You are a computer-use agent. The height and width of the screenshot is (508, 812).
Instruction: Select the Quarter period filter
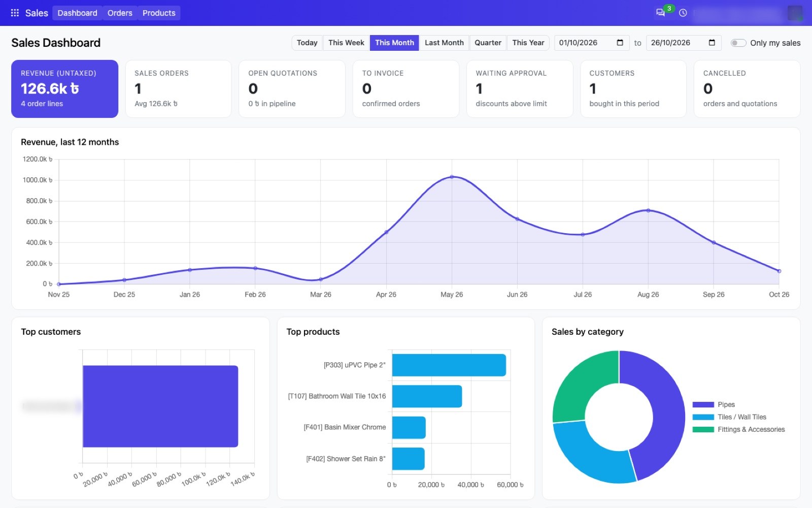[x=488, y=43]
